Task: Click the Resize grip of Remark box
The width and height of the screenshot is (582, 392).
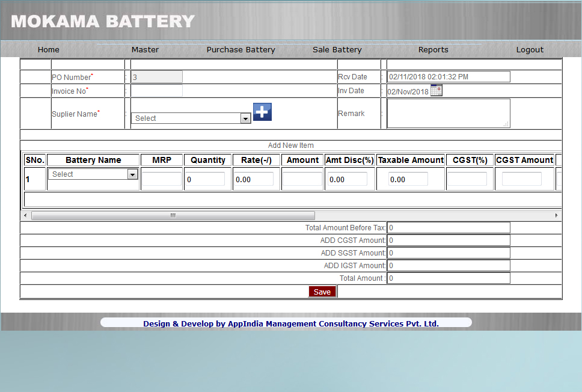Action: tap(506, 124)
